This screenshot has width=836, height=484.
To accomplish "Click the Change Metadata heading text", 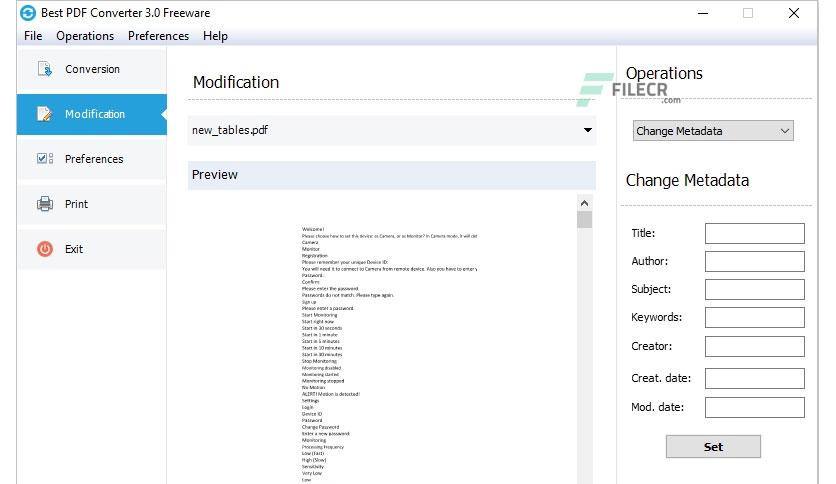I will (687, 180).
